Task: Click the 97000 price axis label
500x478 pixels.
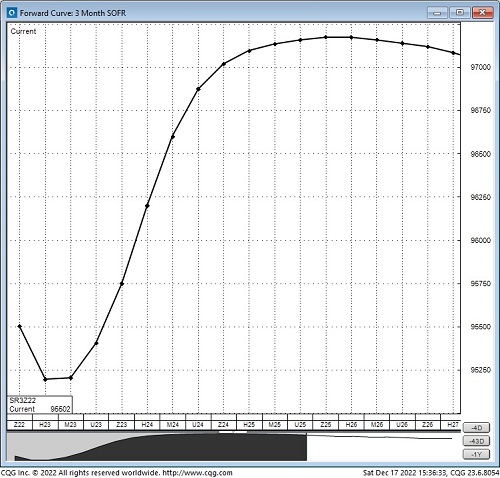Action: [x=480, y=67]
